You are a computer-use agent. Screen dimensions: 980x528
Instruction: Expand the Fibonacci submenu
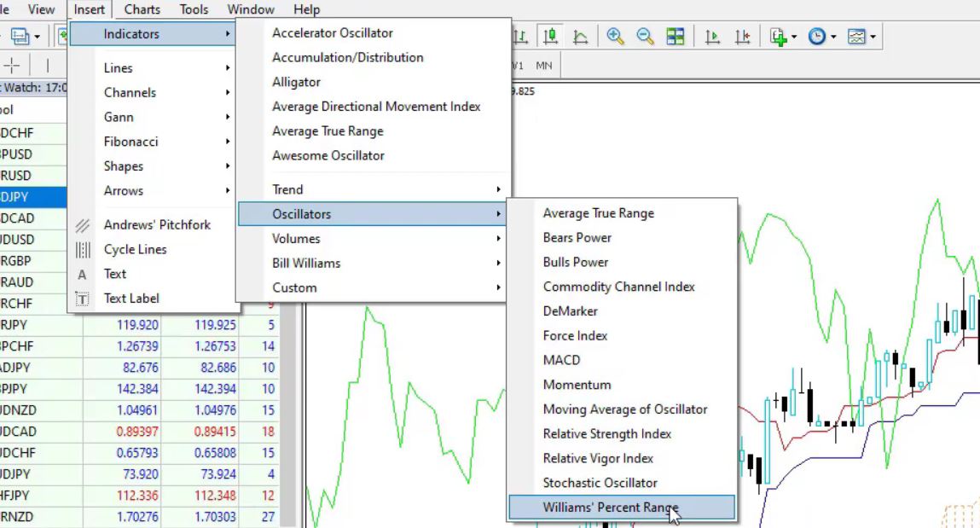click(130, 142)
